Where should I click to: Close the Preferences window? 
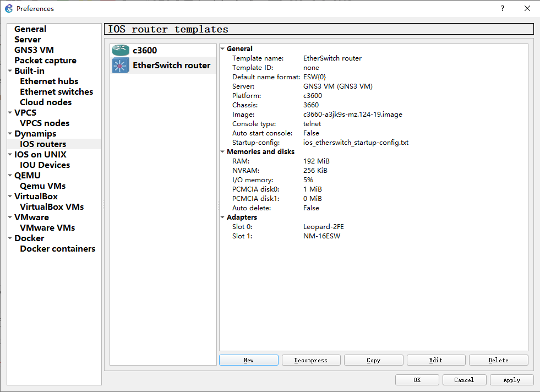point(527,8)
